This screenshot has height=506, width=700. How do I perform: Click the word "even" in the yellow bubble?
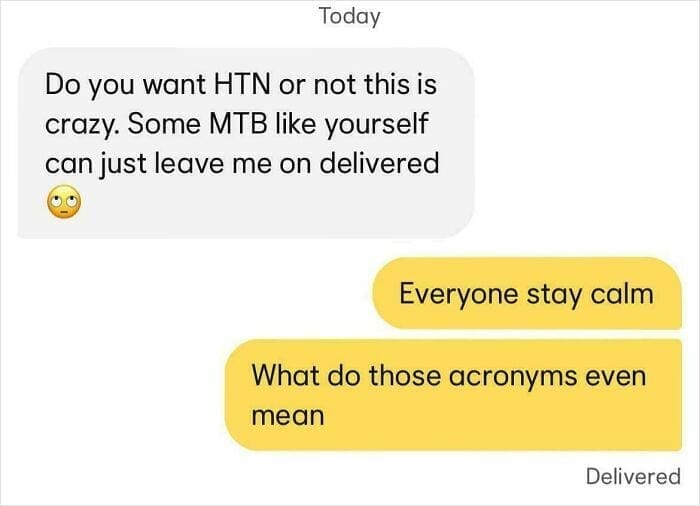point(616,376)
